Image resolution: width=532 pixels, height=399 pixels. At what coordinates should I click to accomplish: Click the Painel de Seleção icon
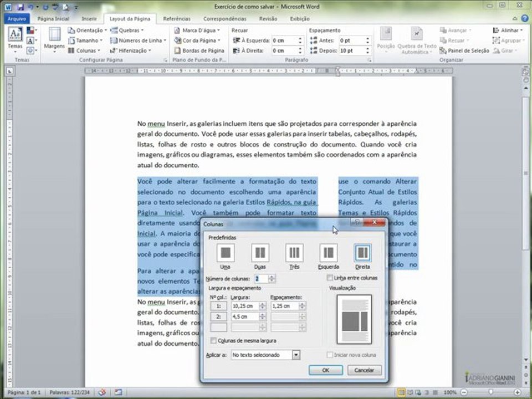443,50
